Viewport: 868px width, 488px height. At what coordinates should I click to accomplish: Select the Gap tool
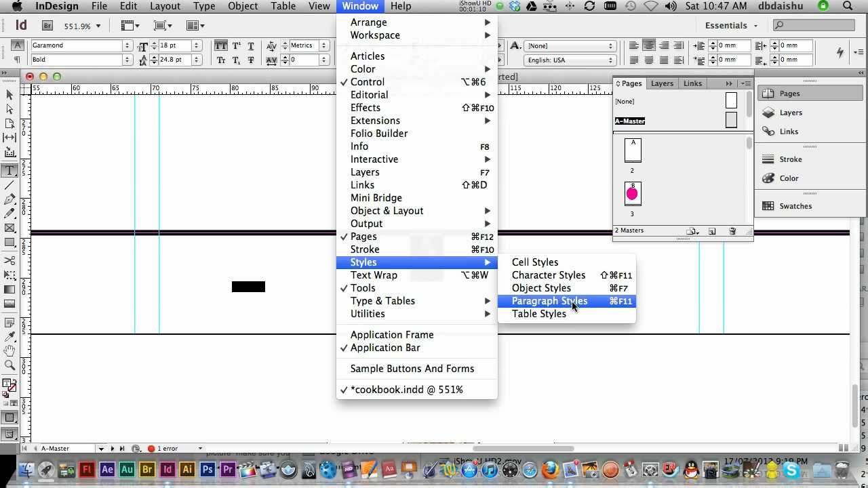[x=9, y=138]
